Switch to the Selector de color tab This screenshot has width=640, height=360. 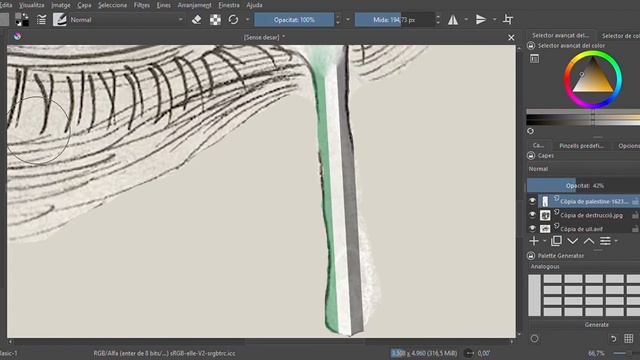coord(620,36)
